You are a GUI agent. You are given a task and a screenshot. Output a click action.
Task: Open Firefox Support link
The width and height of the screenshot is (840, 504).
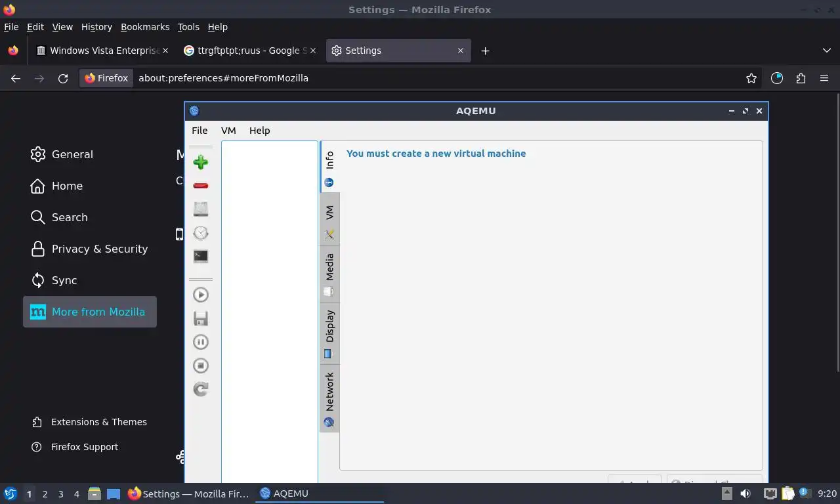[x=75, y=447]
